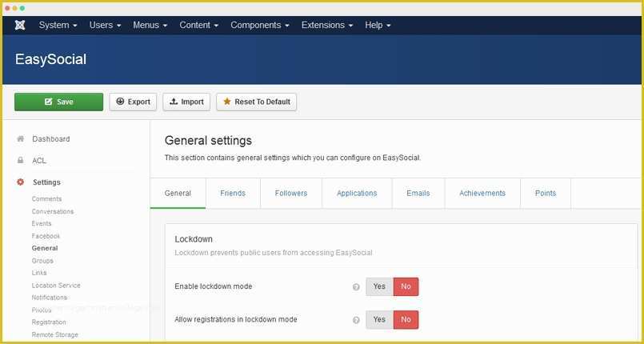This screenshot has height=344, width=644.
Task: Open Dashboard in the sidebar
Action: [x=51, y=139]
